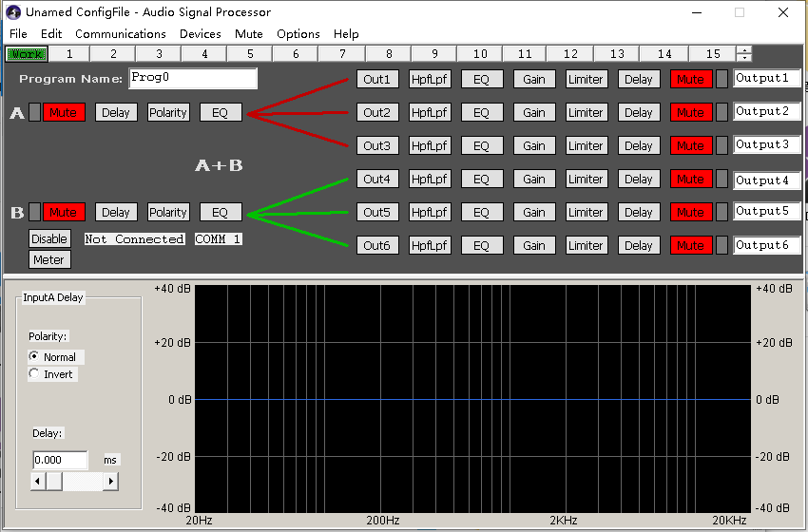Open the File menu
808x532 pixels.
19,34
